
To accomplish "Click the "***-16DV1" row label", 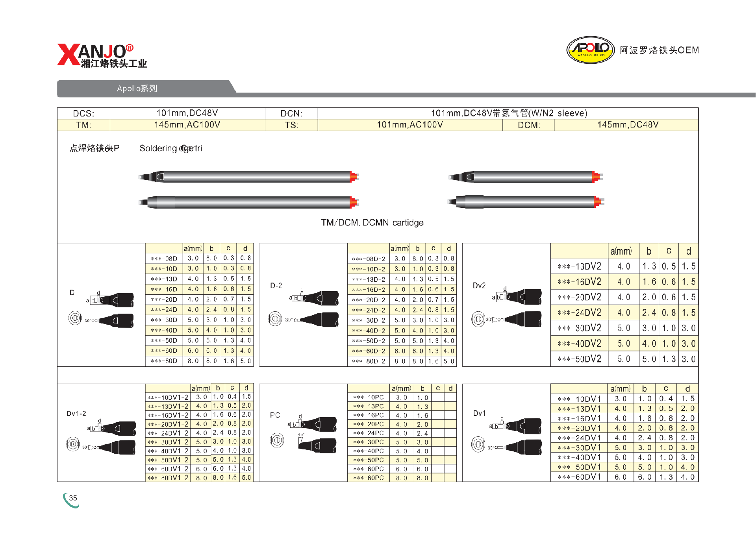I will [x=579, y=418].
